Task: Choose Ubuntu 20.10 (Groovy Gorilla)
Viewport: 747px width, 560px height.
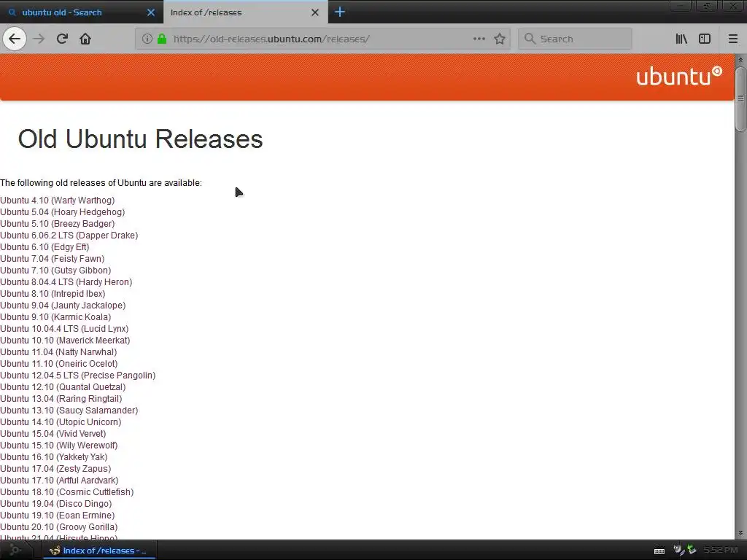Action: [58, 526]
